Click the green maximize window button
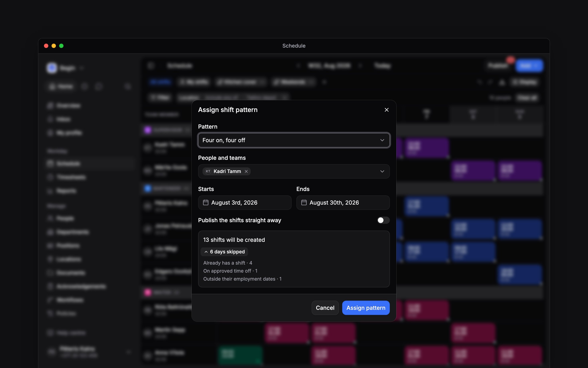Viewport: 588px width, 368px height. (x=61, y=46)
